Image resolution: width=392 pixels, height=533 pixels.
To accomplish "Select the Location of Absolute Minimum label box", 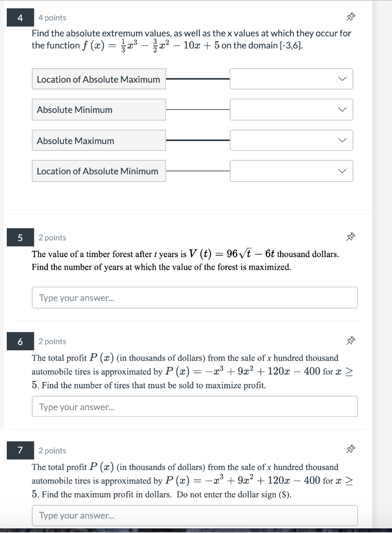I will point(98,171).
